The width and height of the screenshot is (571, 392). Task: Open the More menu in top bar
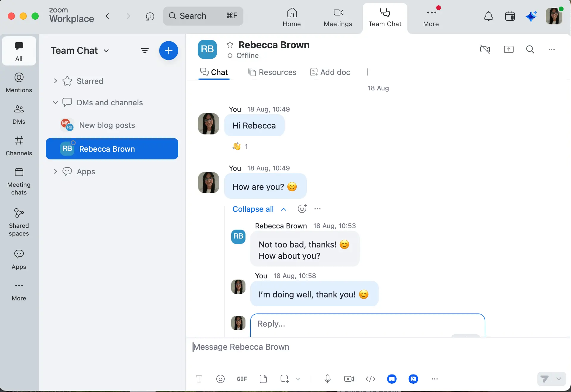coord(431,18)
